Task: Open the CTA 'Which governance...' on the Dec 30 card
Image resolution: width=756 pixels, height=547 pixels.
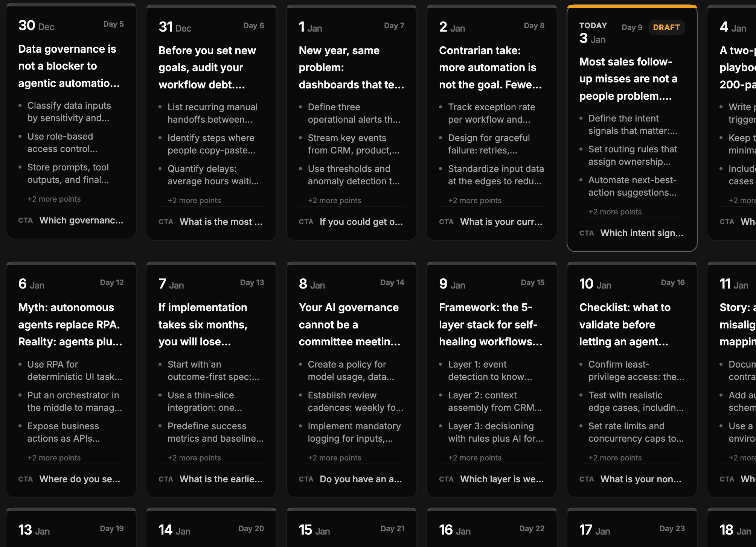Action: (x=81, y=220)
